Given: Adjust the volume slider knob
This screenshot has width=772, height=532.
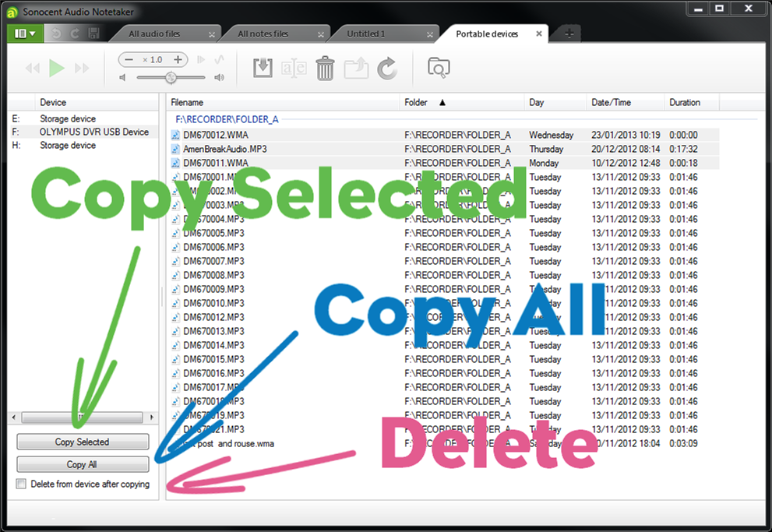Looking at the screenshot, I should tap(171, 77).
